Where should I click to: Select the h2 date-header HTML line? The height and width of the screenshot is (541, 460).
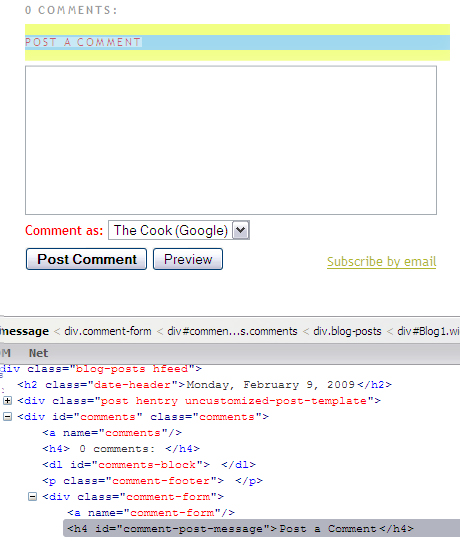pyautogui.click(x=205, y=385)
